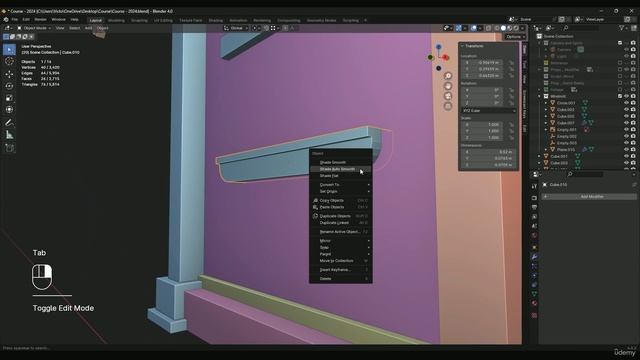This screenshot has width=640, height=360.
Task: Toggle camera view with the camera navigation icon
Action: click(448, 96)
